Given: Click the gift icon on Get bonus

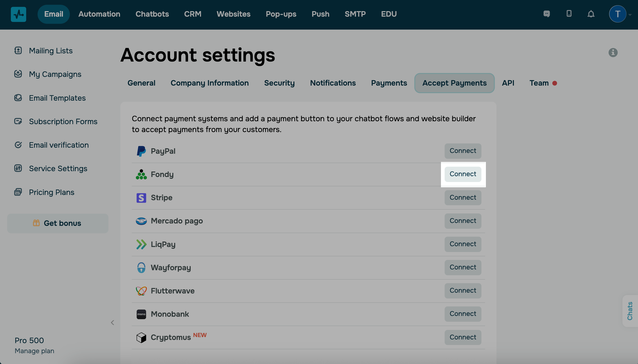Looking at the screenshot, I should (36, 223).
